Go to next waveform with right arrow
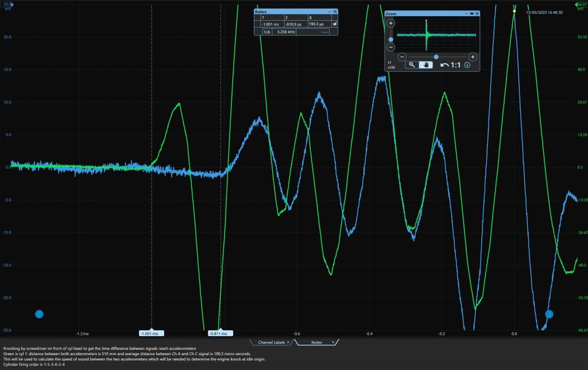588x370 pixels. [549, 314]
